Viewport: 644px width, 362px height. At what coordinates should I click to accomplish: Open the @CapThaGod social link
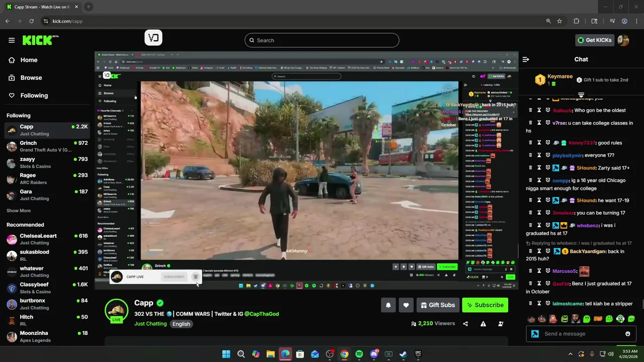[x=262, y=314]
